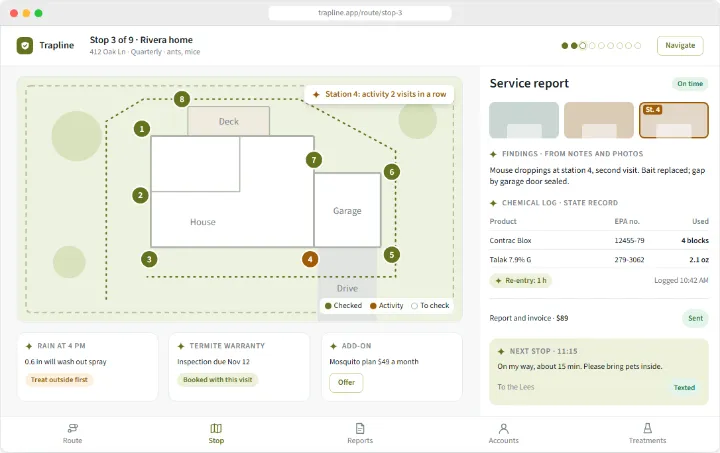The height and width of the screenshot is (453, 720).
Task: Click the sparkle icon beside Termite Warranty
Action: point(181,346)
